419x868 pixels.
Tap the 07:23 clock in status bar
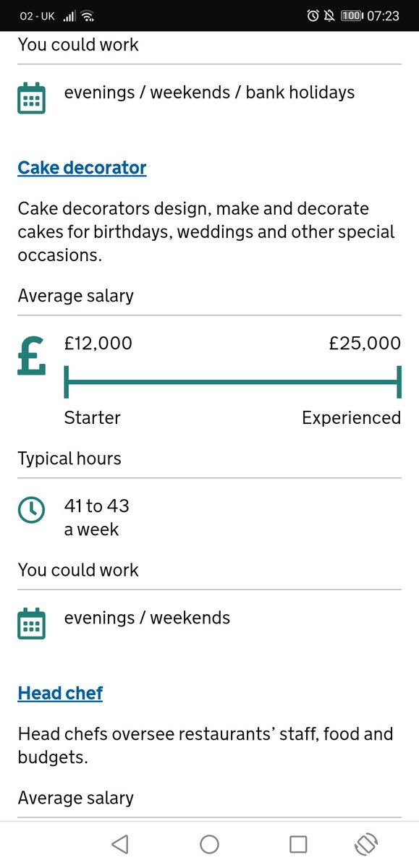(x=384, y=15)
